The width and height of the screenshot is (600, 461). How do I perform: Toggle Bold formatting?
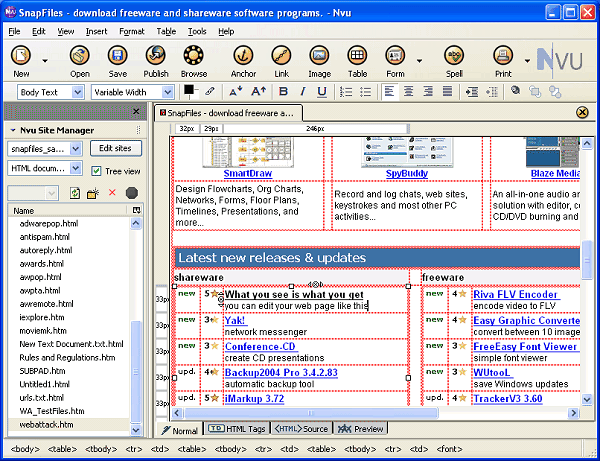pos(283,91)
